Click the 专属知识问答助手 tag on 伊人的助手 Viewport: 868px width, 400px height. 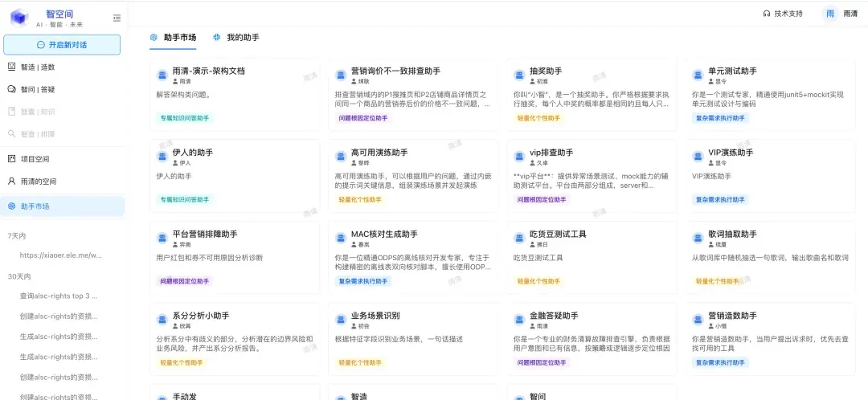(183, 199)
